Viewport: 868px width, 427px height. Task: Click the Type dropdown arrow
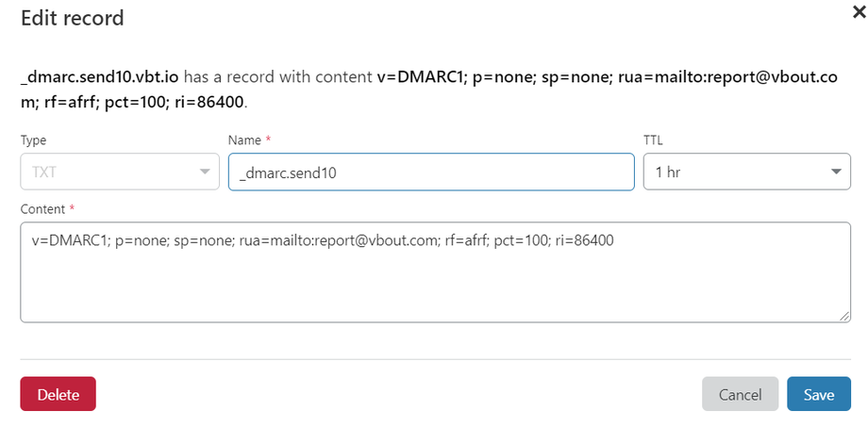204,172
